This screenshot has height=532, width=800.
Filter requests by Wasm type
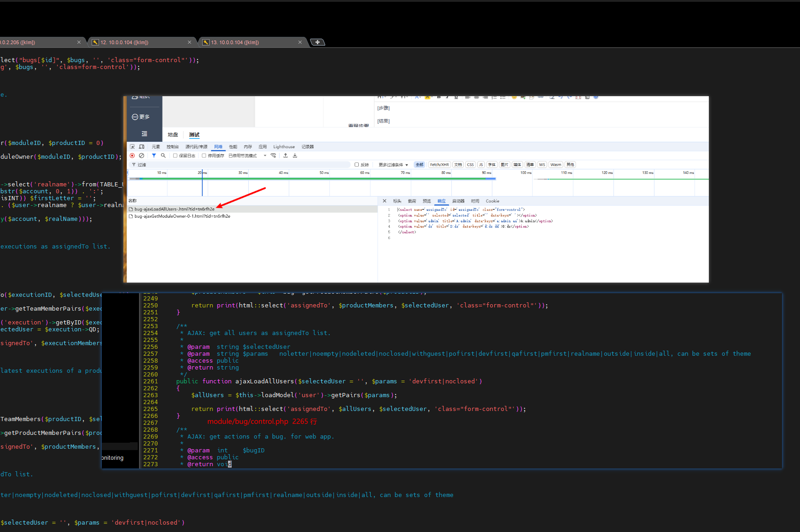coord(556,165)
